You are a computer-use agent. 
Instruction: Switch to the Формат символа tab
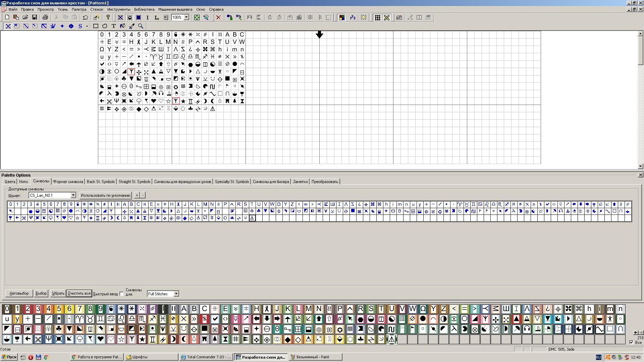[68, 182]
